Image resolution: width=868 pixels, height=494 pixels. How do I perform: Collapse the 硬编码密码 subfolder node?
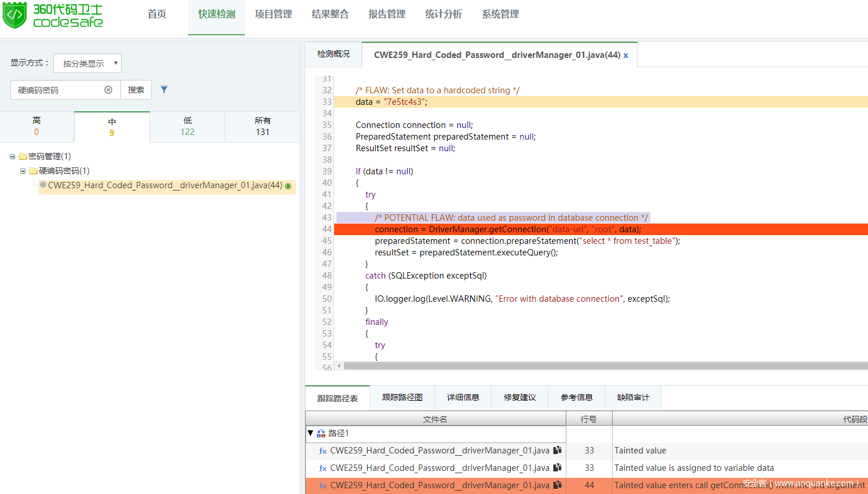click(x=23, y=171)
